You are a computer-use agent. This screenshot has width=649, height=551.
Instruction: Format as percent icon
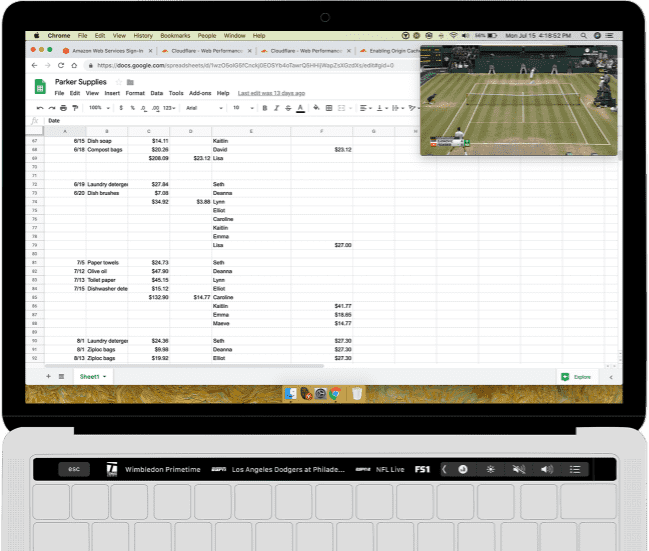tap(132, 108)
